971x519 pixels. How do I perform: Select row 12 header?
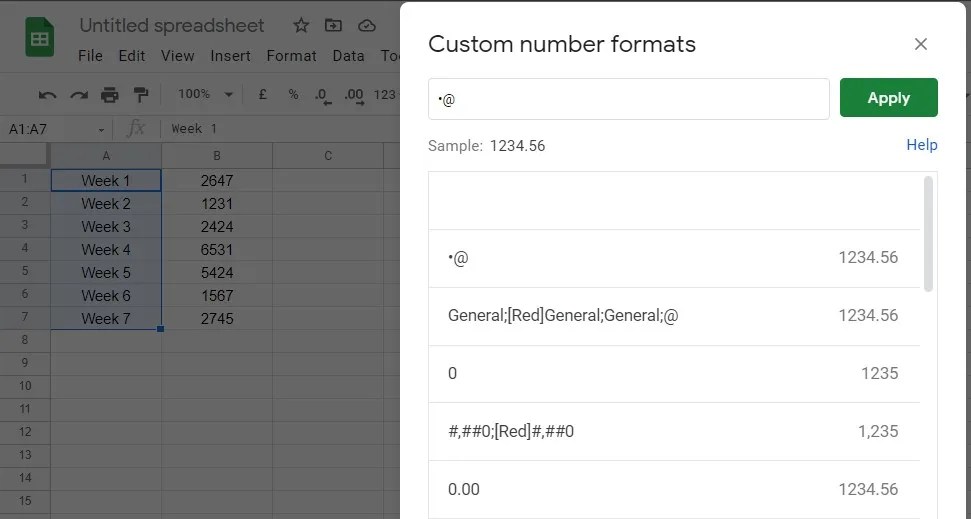click(25, 432)
